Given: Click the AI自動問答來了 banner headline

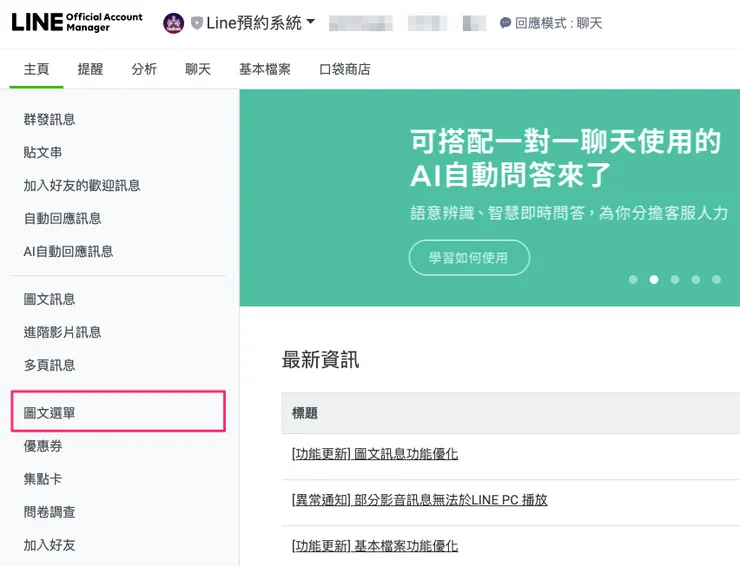Looking at the screenshot, I should (x=511, y=175).
